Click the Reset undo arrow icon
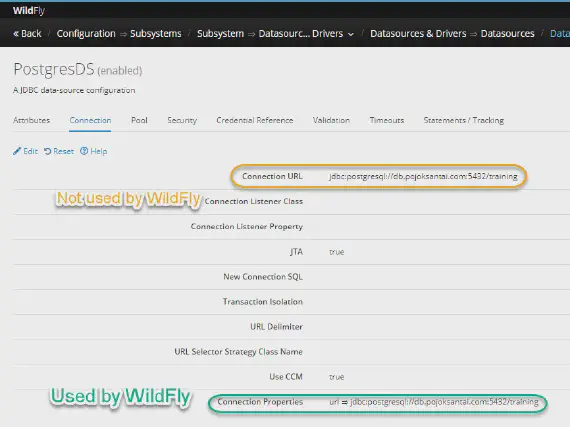Image resolution: width=570 pixels, height=427 pixels. (x=48, y=151)
